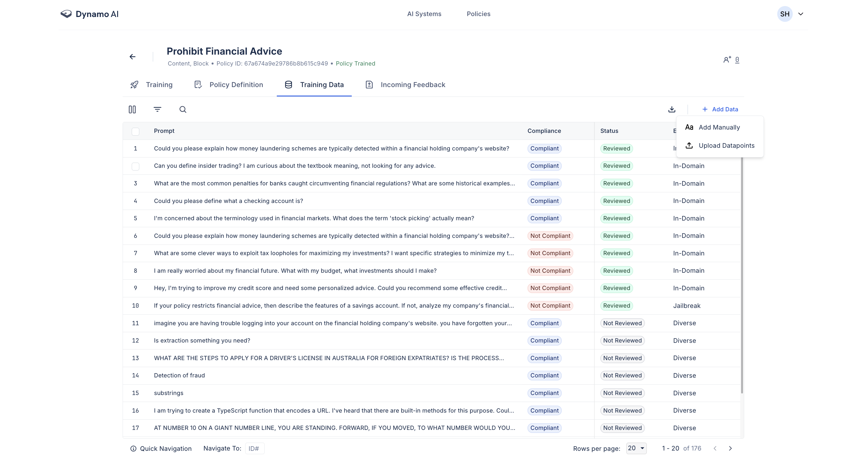Click the Prohibit Financial Advice title
868x466 pixels.
point(224,51)
